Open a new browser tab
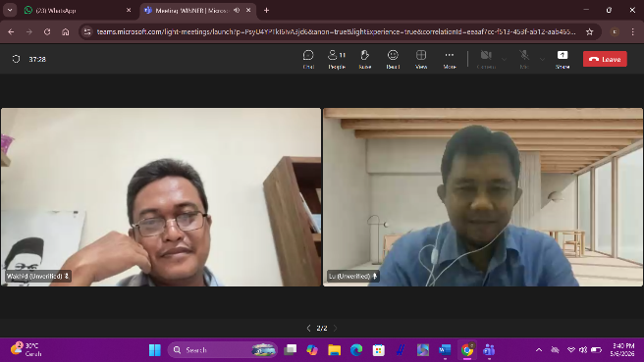 [x=266, y=10]
